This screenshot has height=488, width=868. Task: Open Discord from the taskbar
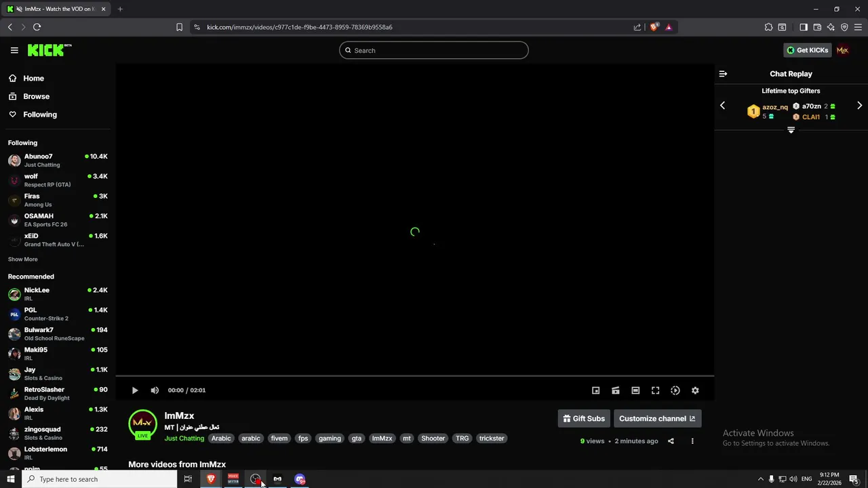coord(300,479)
